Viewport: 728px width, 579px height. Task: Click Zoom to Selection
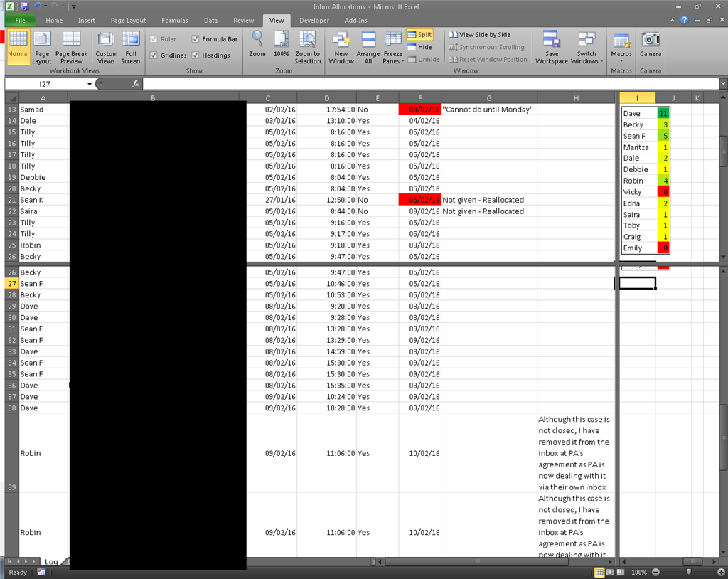(x=307, y=48)
